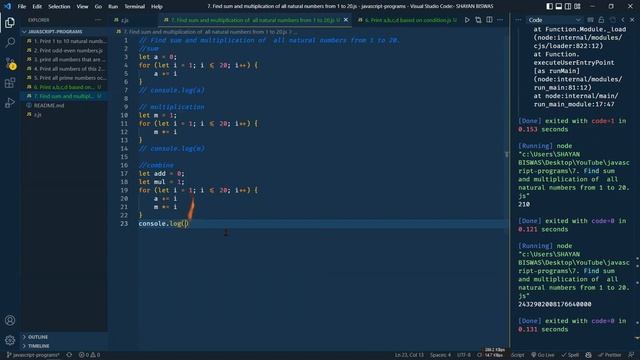Synchronize changes icon in status bar

click(69, 355)
